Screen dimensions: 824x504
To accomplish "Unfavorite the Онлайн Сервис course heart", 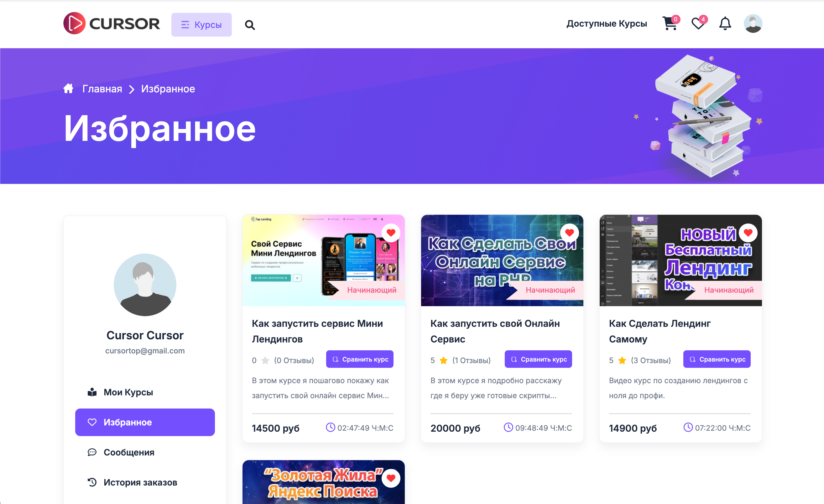I will (x=570, y=233).
